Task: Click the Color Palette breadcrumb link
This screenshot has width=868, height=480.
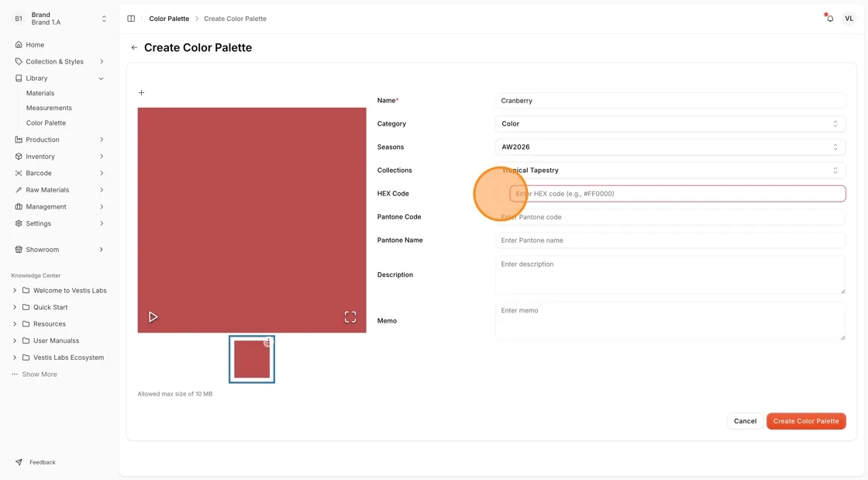Action: (x=169, y=19)
